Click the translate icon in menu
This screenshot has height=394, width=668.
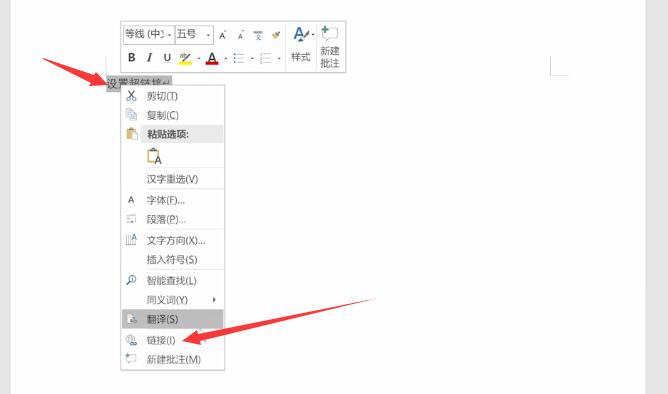pyautogui.click(x=132, y=319)
